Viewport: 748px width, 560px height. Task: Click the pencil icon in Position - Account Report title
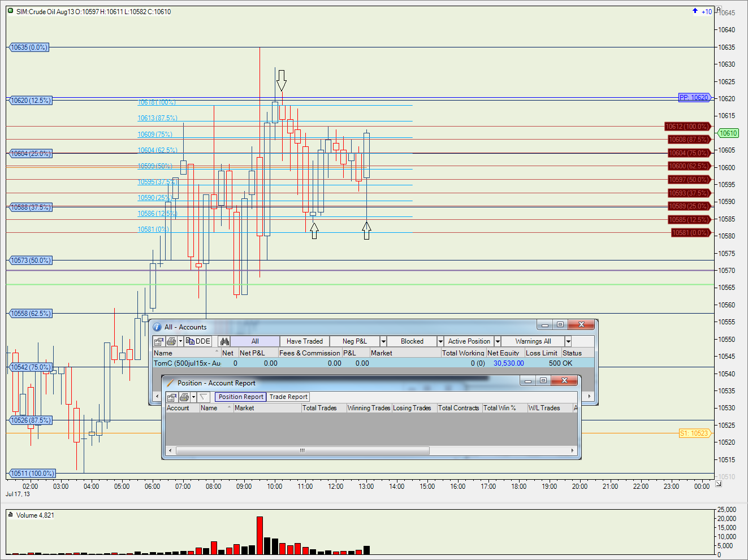pos(170,383)
